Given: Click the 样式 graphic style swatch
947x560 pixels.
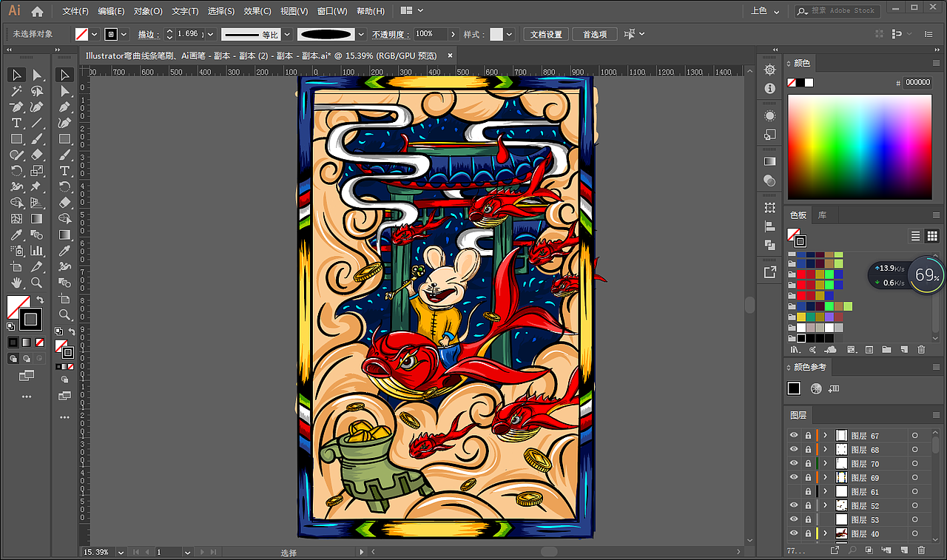Looking at the screenshot, I should (x=496, y=34).
